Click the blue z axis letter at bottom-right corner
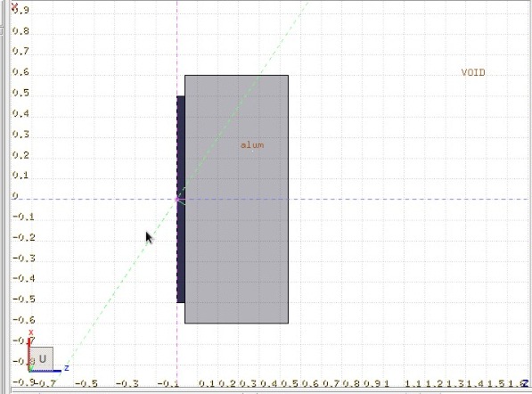 (x=525, y=383)
